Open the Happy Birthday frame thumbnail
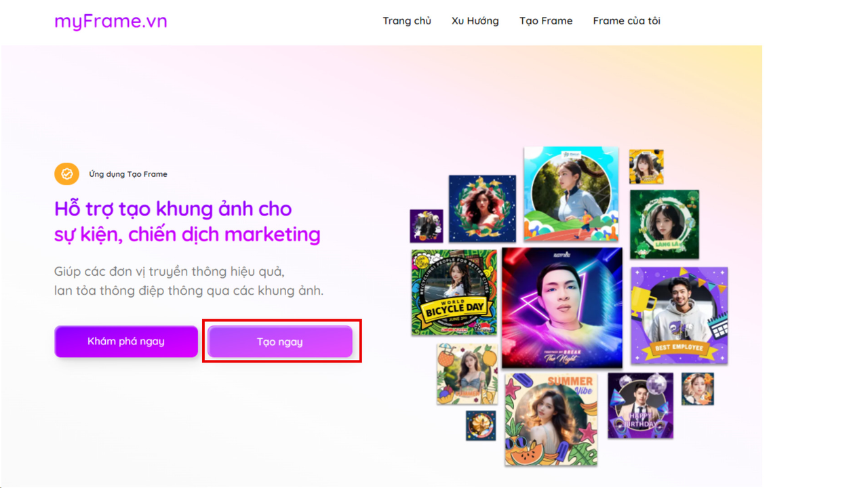 click(641, 405)
